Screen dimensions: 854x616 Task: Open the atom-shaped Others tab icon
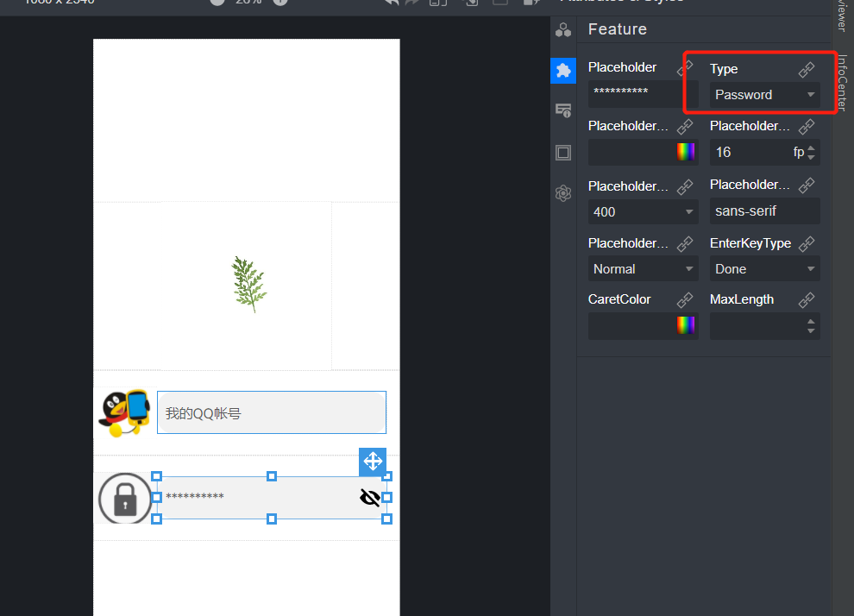click(563, 193)
